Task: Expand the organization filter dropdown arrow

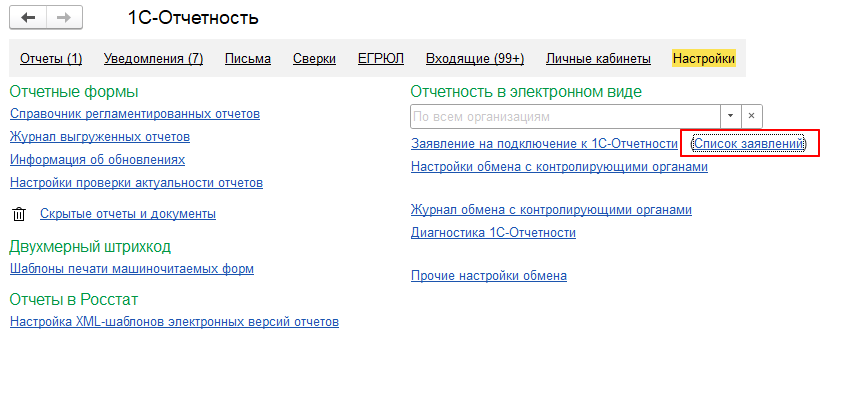Action: tap(731, 116)
